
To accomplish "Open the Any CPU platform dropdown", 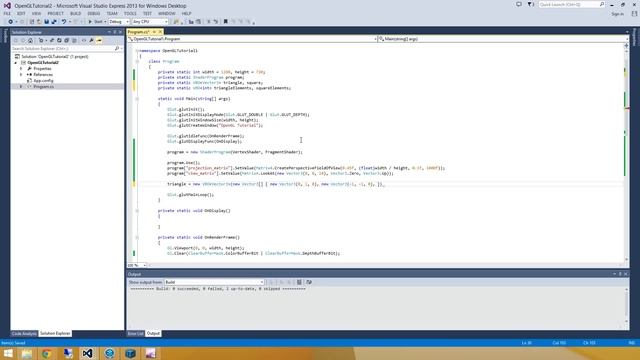I will coord(150,22).
